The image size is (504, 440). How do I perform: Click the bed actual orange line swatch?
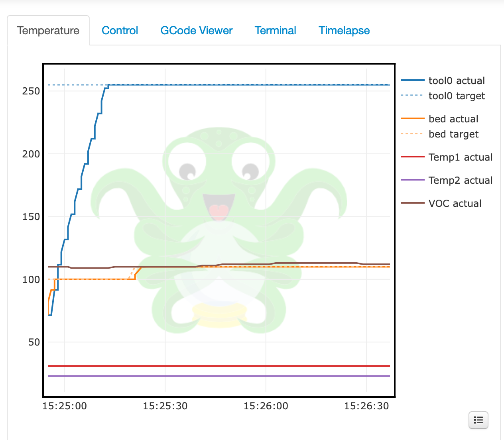click(413, 119)
